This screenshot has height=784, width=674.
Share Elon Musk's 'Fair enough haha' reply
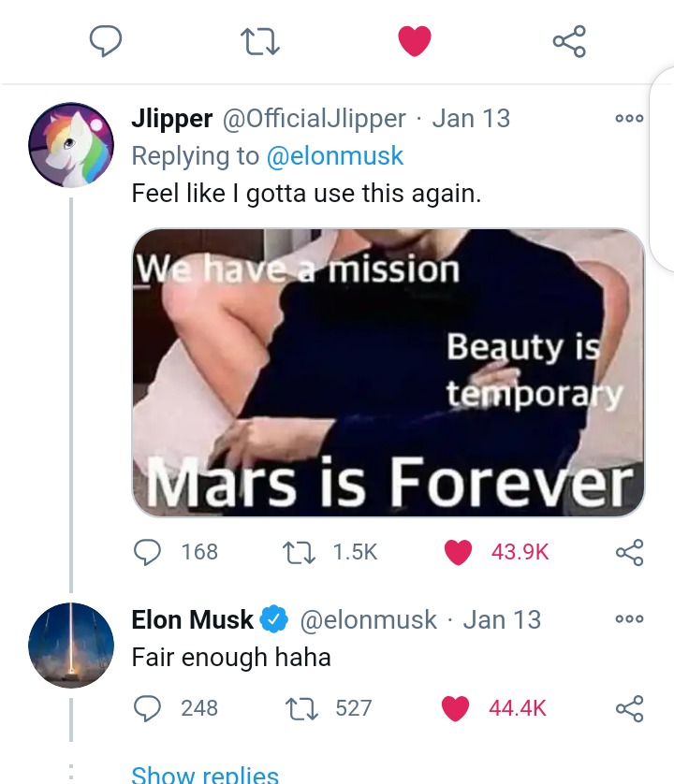pos(629,708)
